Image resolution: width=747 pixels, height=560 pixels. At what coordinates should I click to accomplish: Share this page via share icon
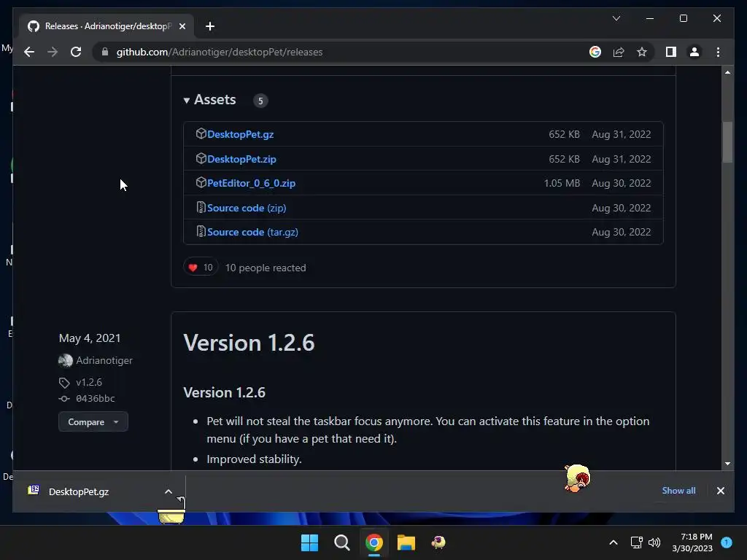pos(619,52)
